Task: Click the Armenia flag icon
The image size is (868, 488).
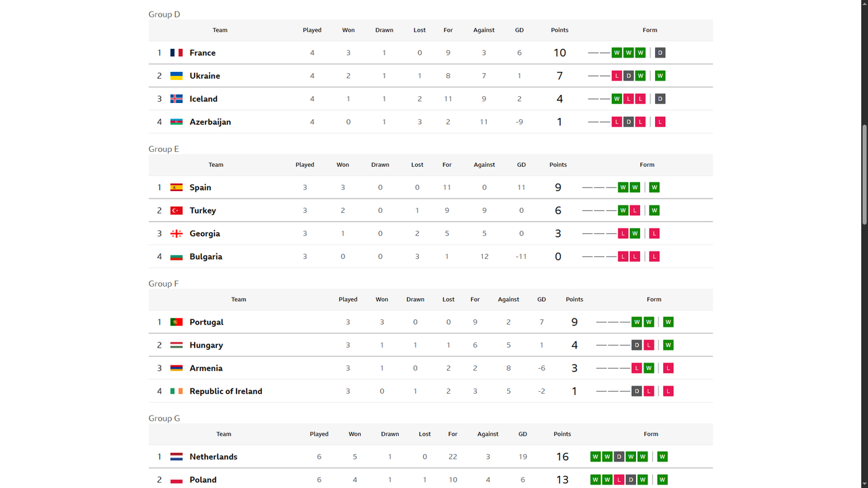Action: (176, 369)
